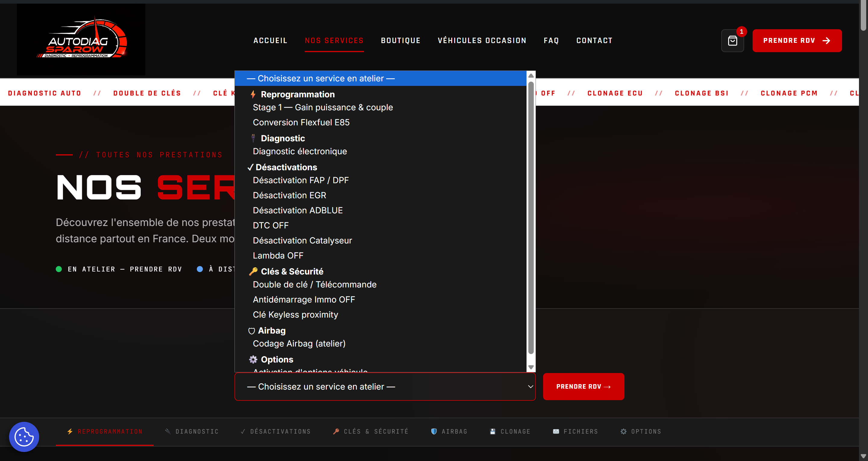Click Prendre RDV button beside service select
The image size is (868, 461).
coord(583,387)
